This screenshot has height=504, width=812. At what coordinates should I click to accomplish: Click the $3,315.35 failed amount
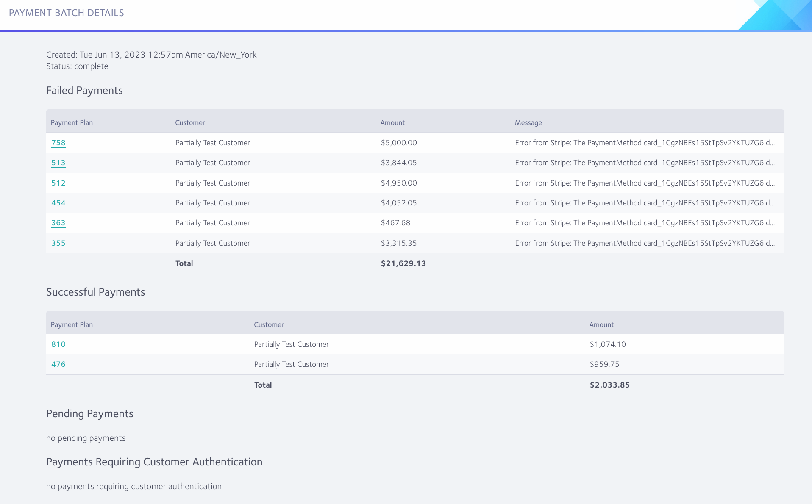click(399, 243)
